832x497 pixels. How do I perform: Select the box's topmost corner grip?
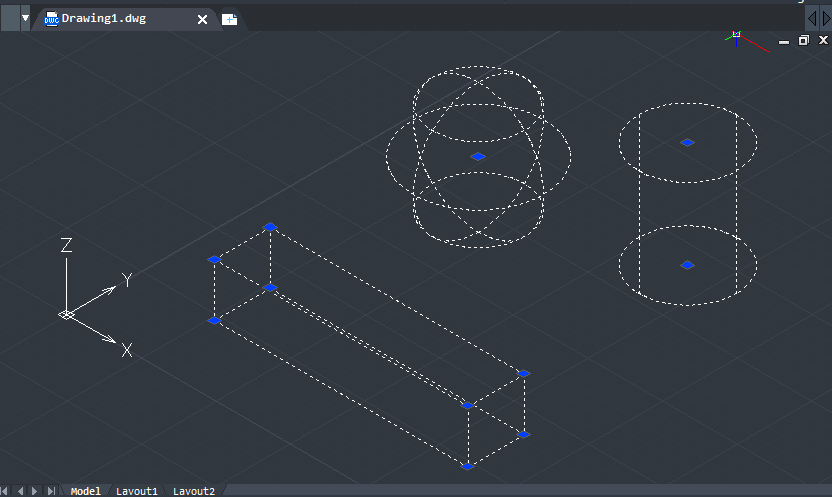(270, 227)
